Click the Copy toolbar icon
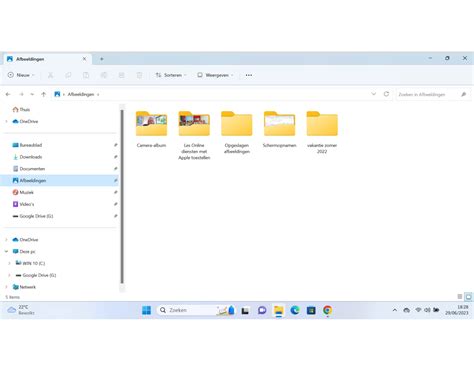 tap(68, 75)
